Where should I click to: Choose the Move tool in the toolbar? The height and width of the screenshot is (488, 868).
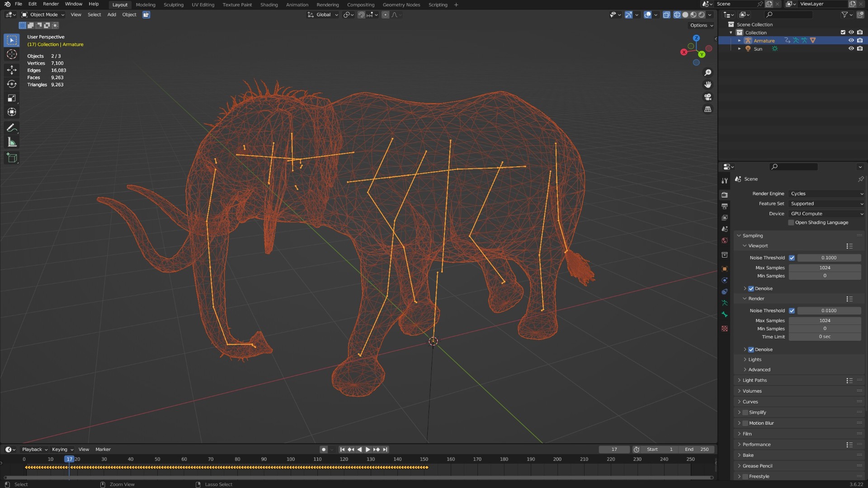[12, 70]
